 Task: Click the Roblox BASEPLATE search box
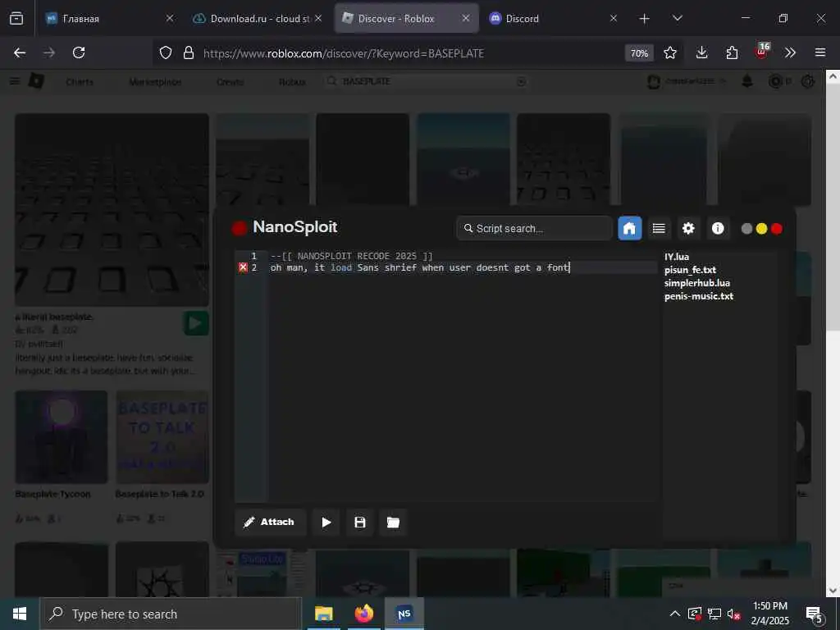point(427,81)
